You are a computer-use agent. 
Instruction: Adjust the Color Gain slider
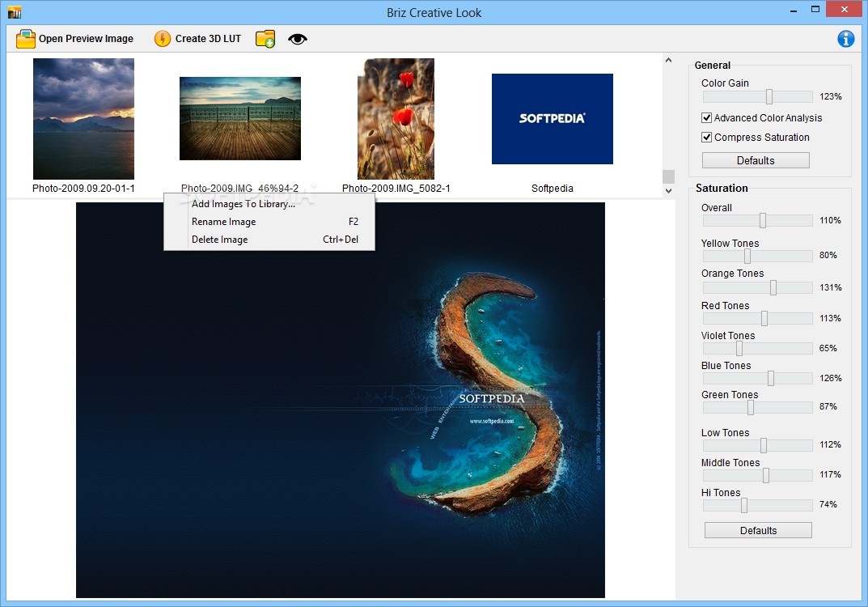(769, 97)
